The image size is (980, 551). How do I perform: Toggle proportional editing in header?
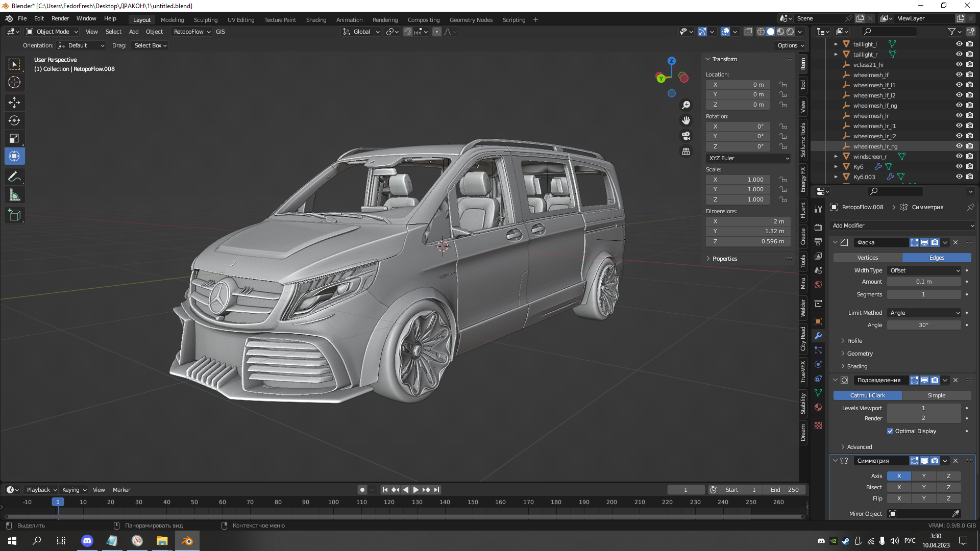(437, 32)
